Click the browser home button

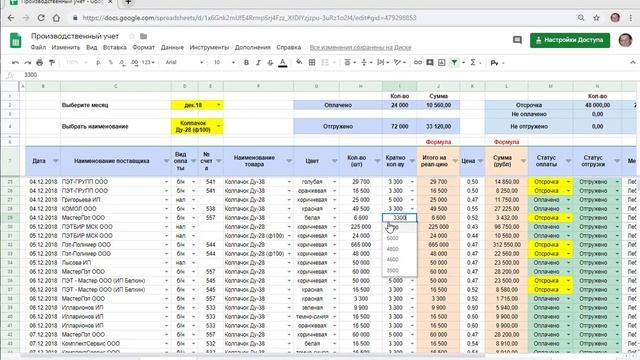click(56, 18)
